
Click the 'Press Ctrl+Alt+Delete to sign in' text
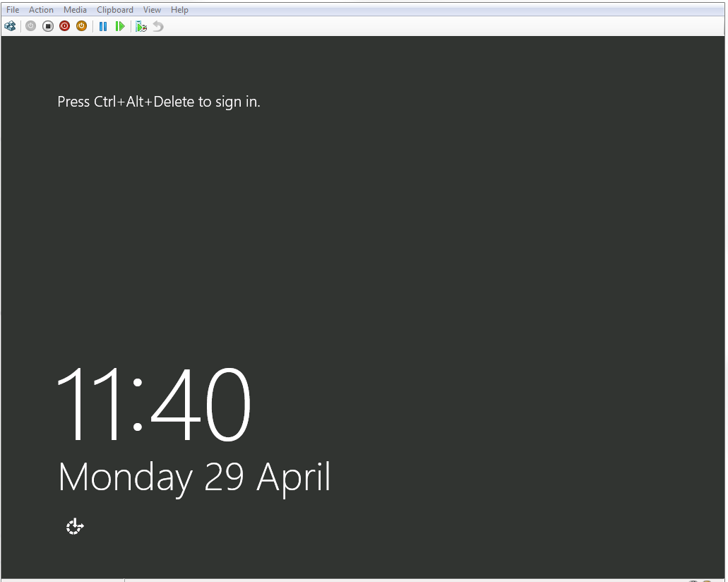(159, 102)
